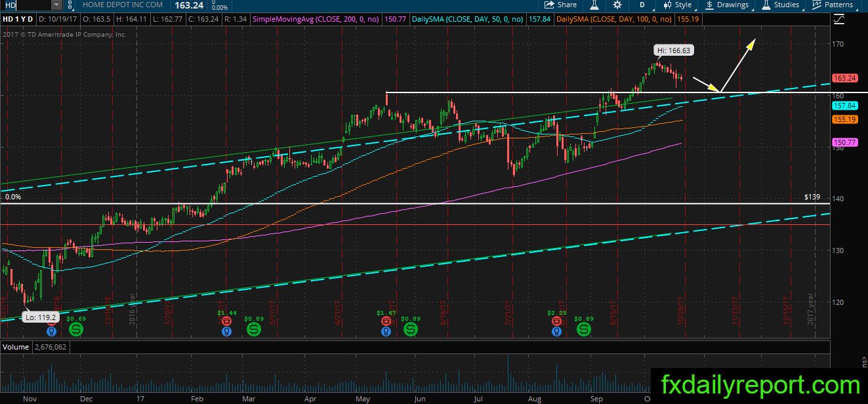The height and width of the screenshot is (404, 868).
Task: Open the flask (thinkScript editor) icon
Action: [x=594, y=5]
